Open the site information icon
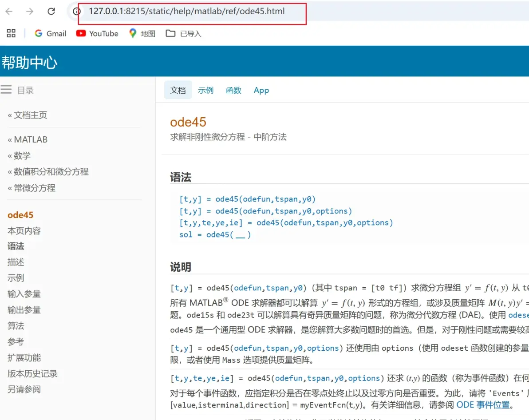 76,11
